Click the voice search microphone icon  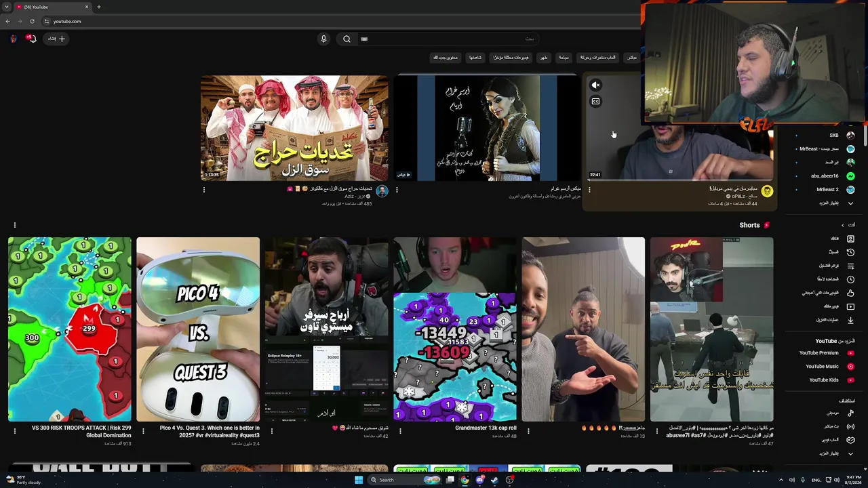[x=323, y=39]
